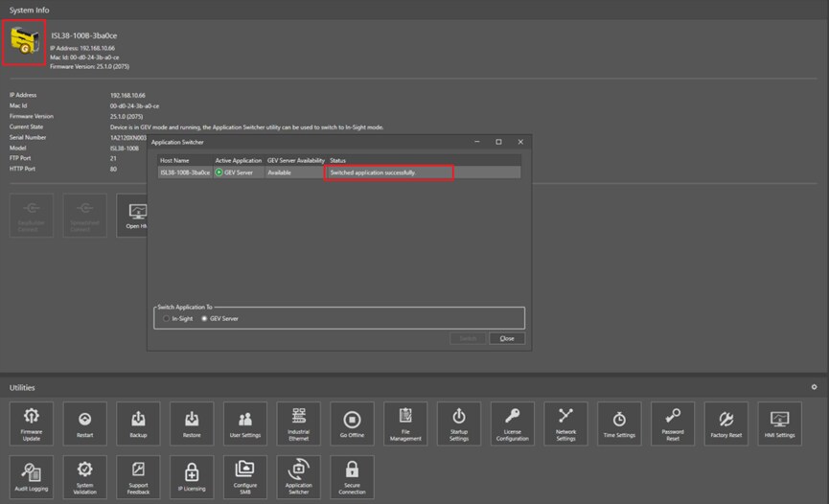Open the Firmware Update utility
Viewport: 829px width, 504px height.
[x=32, y=424]
